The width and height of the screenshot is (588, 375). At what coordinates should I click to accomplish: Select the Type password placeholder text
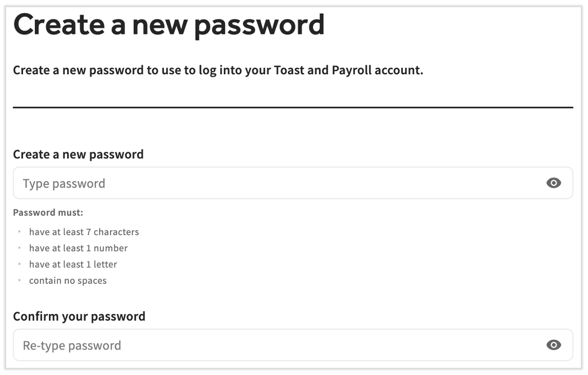[64, 183]
